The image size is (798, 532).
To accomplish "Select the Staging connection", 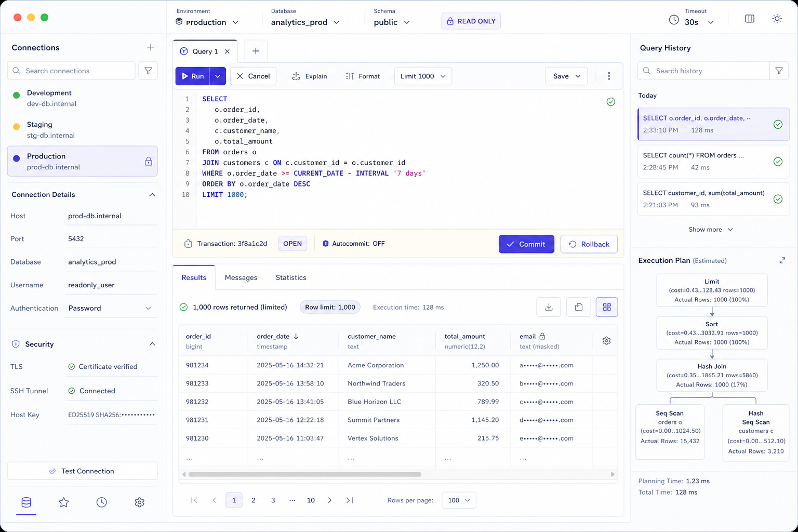I will tap(83, 130).
